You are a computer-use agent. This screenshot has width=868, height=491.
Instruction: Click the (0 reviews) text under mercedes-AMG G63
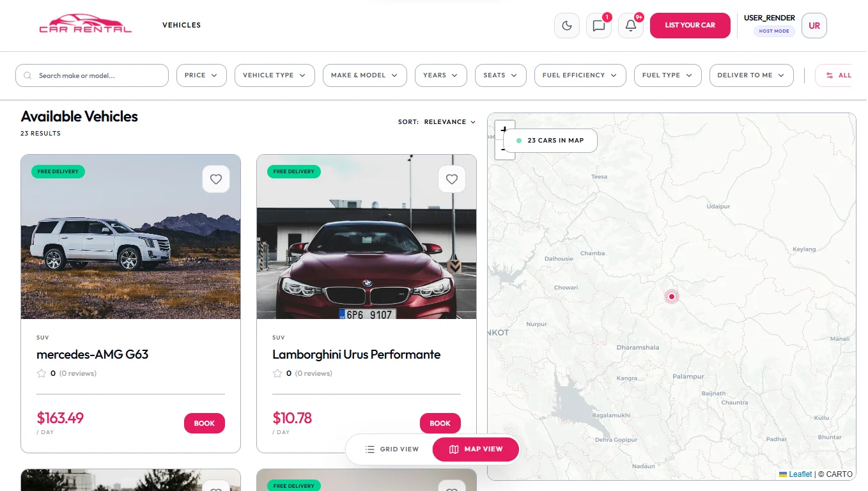tap(78, 373)
